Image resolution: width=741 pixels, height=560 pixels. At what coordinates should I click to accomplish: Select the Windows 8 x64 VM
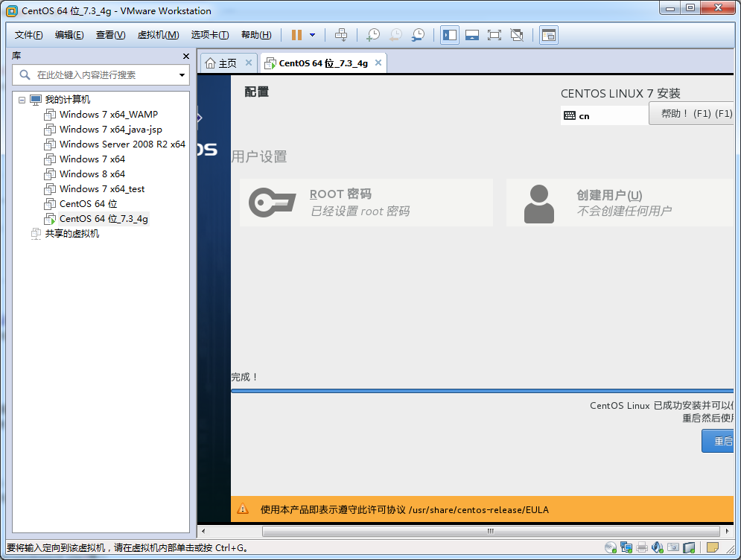(92, 174)
